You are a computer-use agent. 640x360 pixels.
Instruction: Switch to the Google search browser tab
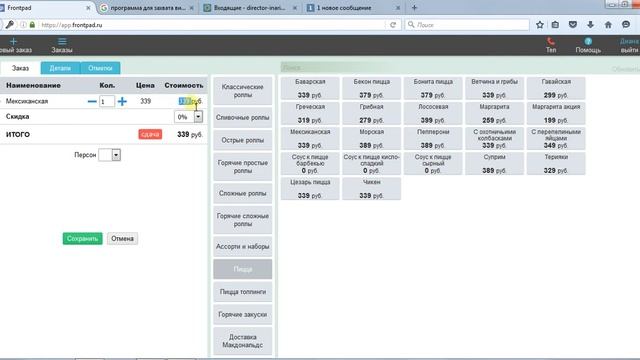point(147,8)
